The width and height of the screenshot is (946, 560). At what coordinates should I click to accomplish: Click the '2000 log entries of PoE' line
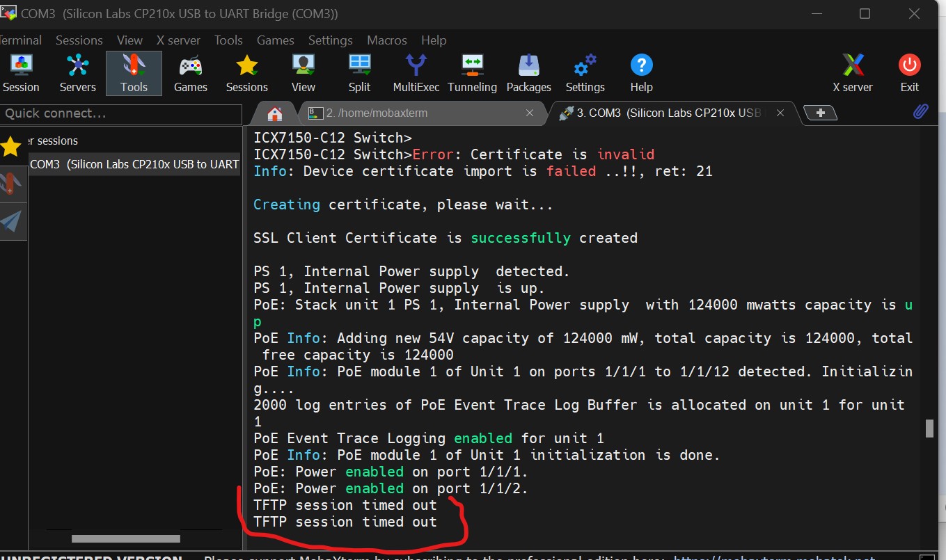click(x=579, y=413)
